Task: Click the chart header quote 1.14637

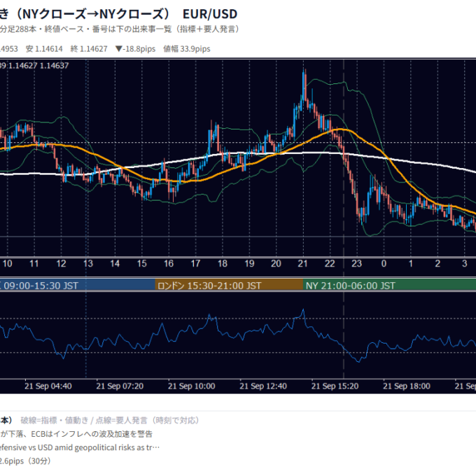Action: (55, 66)
